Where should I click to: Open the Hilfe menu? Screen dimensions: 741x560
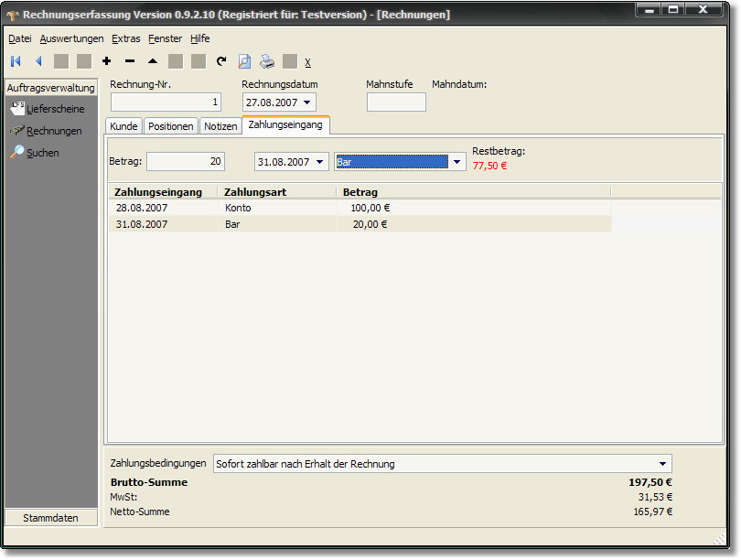coord(200,38)
